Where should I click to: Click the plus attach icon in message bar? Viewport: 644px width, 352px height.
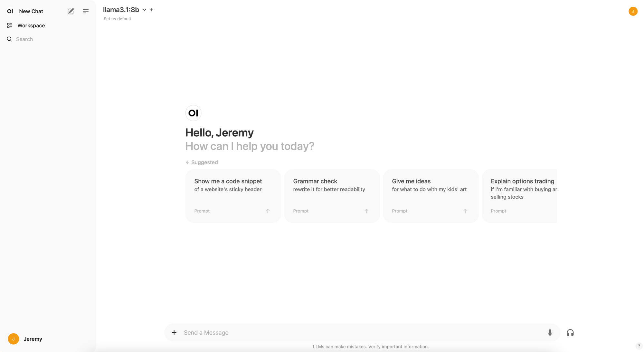[x=174, y=332]
